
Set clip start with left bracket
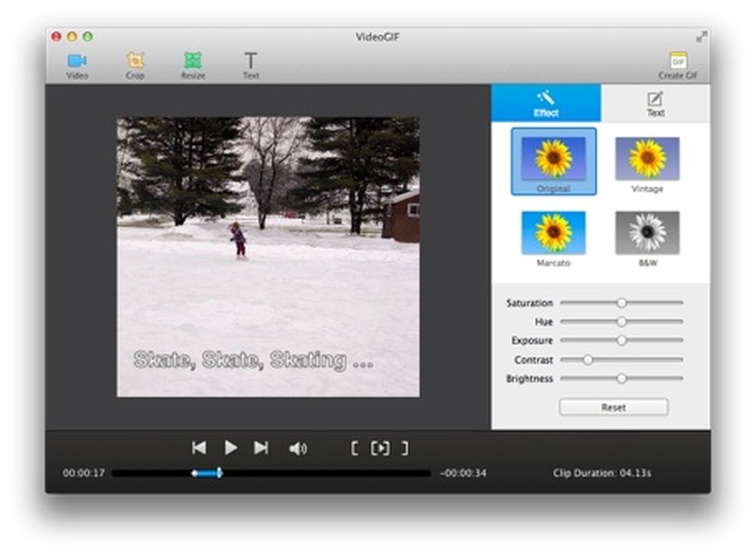pos(355,448)
